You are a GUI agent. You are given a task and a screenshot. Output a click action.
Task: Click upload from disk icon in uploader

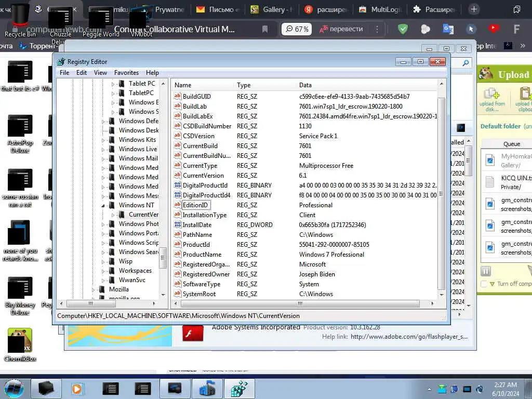point(492,100)
